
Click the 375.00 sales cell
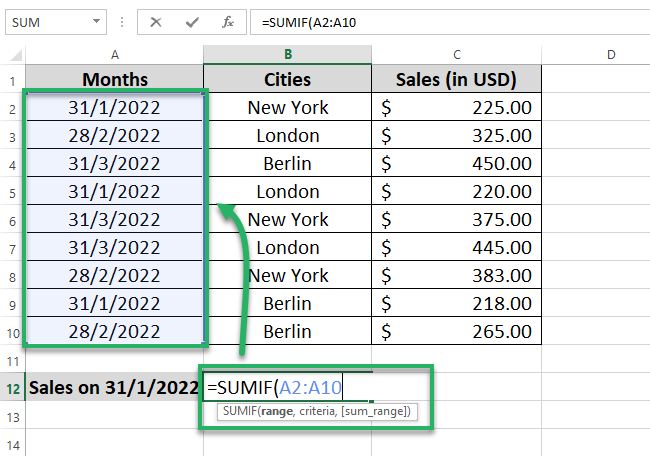(x=456, y=219)
